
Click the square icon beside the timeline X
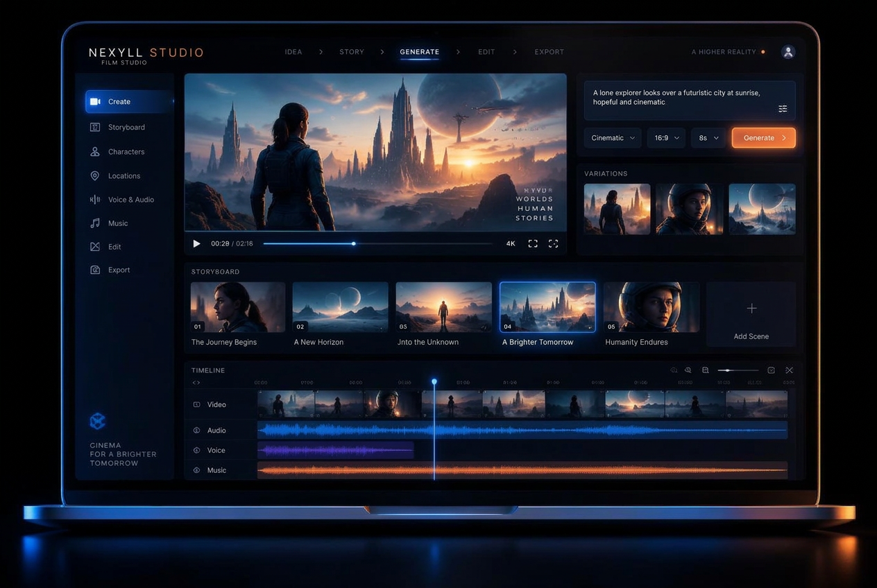click(x=771, y=370)
